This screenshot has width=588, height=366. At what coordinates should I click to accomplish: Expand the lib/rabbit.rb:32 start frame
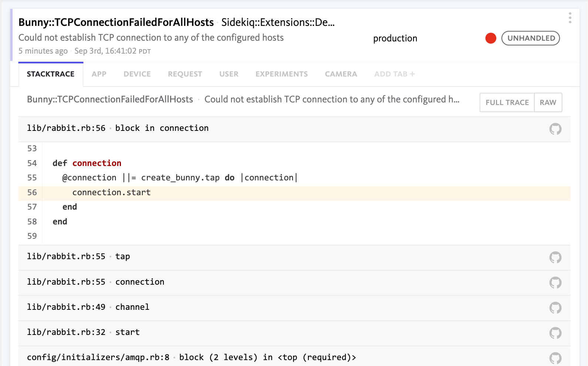294,333
